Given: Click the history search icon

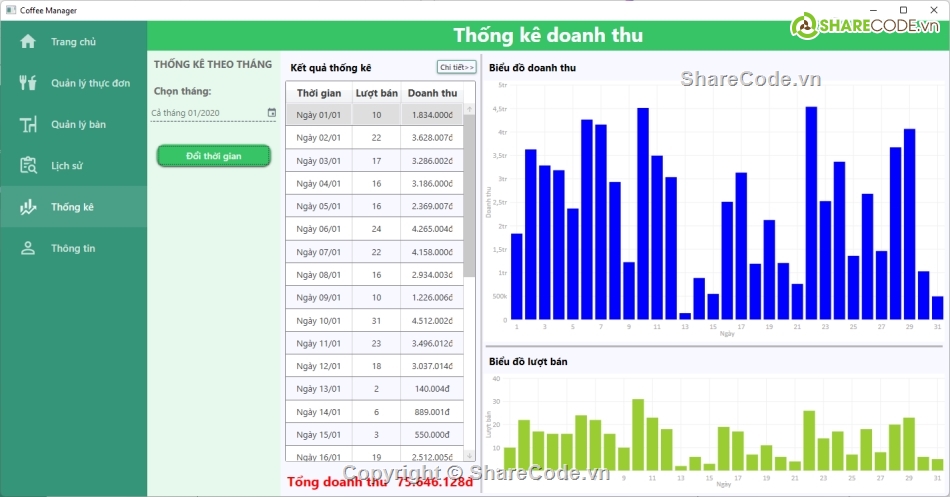Looking at the screenshot, I should tap(28, 166).
